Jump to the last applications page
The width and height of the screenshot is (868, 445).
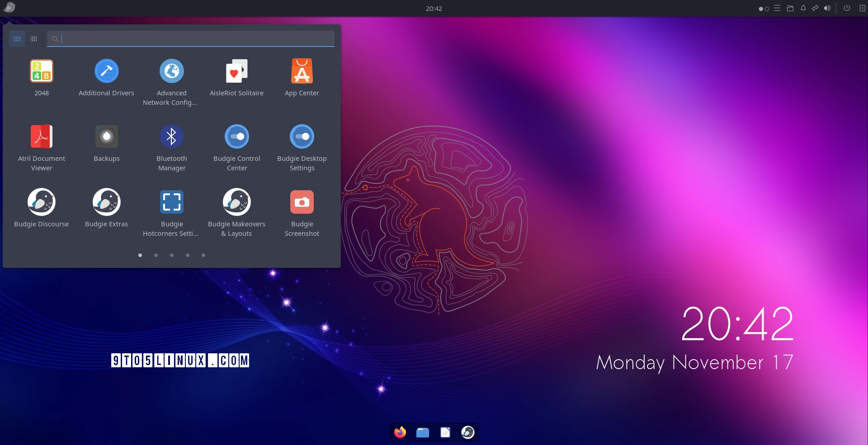(x=203, y=255)
